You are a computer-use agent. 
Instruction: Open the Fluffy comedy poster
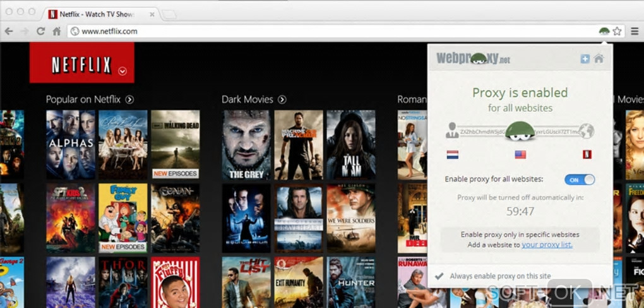point(176,283)
